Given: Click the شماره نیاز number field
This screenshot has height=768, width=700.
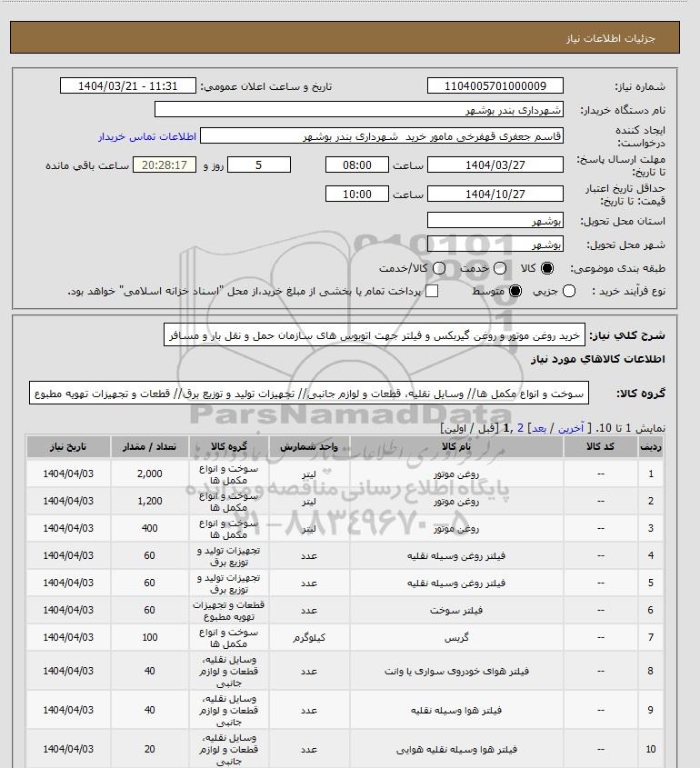Looking at the screenshot, I should (495, 85).
